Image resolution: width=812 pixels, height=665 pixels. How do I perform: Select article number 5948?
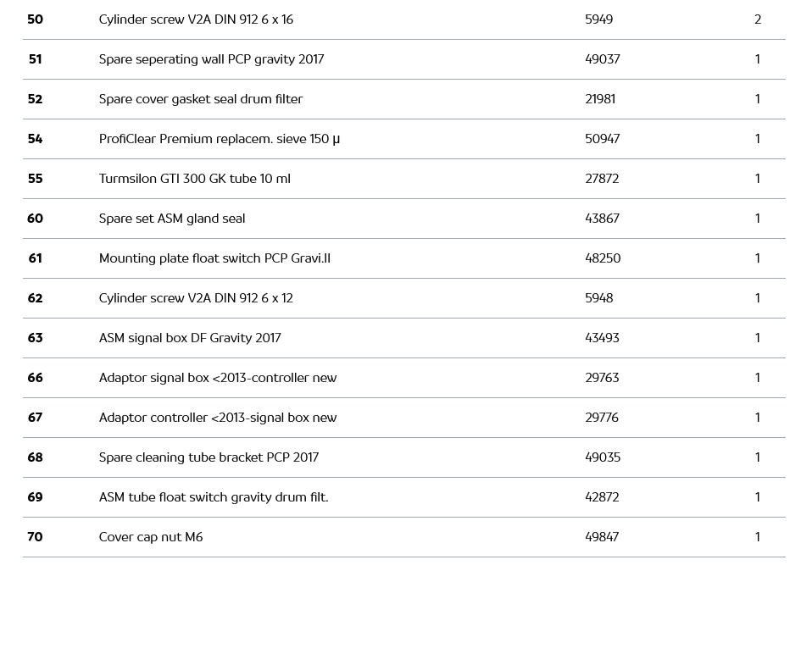coord(598,298)
